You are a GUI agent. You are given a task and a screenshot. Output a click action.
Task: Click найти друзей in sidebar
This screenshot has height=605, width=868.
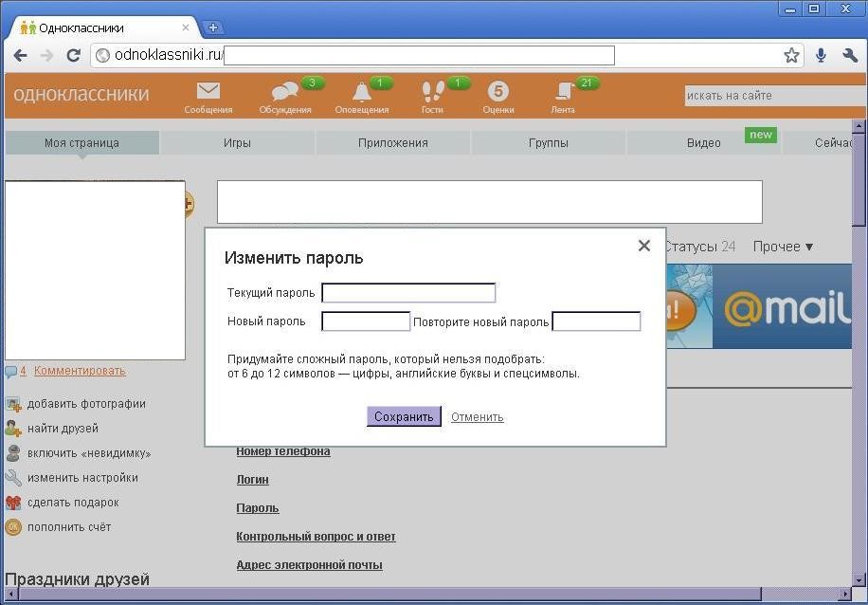pyautogui.click(x=63, y=429)
